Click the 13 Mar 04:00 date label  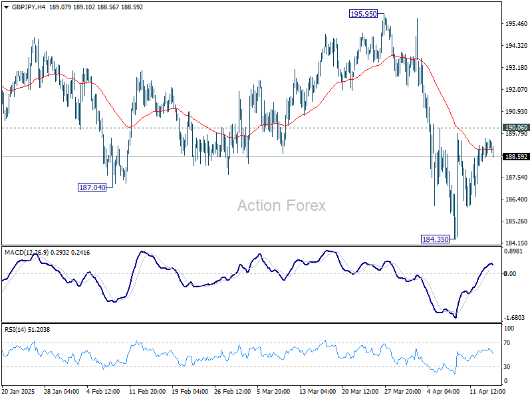(318, 392)
